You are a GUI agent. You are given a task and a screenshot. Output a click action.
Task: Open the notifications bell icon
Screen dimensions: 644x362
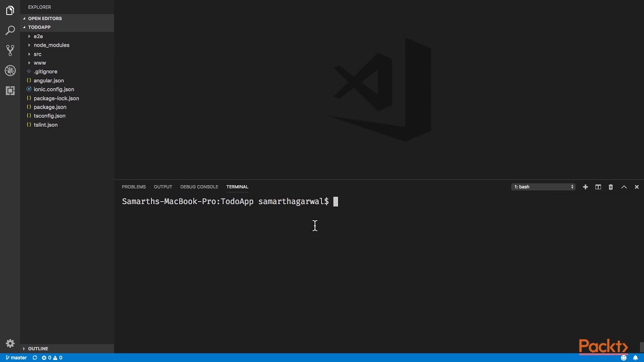[635, 358]
